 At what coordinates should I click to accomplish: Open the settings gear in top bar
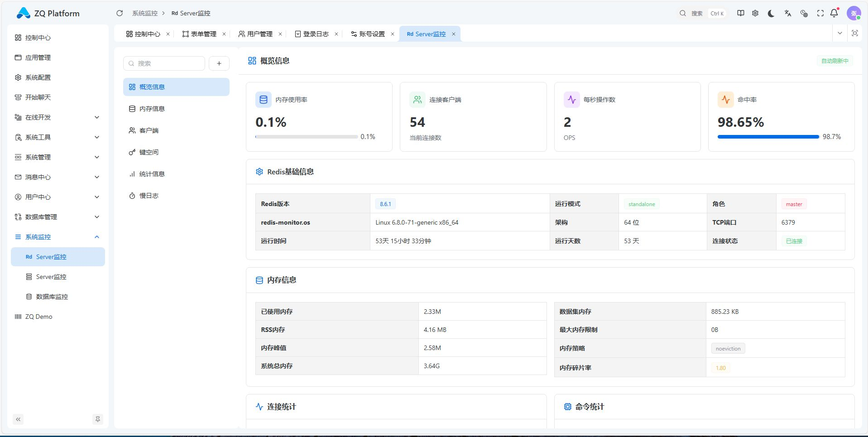pos(755,13)
